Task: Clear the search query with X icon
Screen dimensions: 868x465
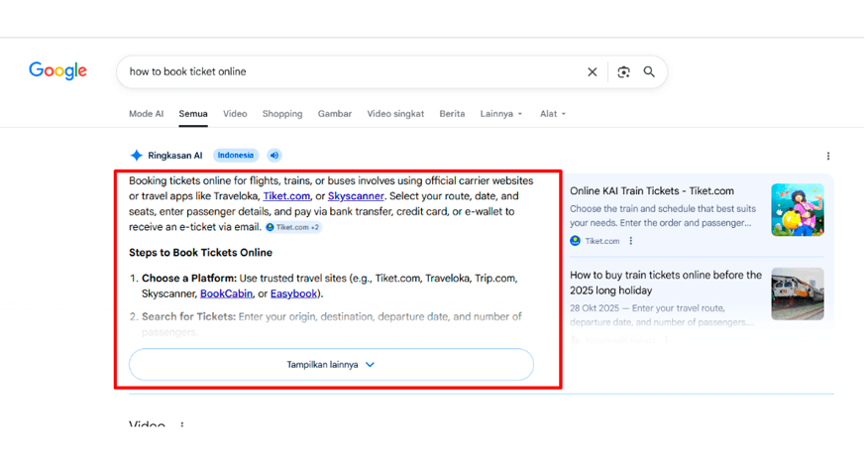Action: pyautogui.click(x=592, y=72)
